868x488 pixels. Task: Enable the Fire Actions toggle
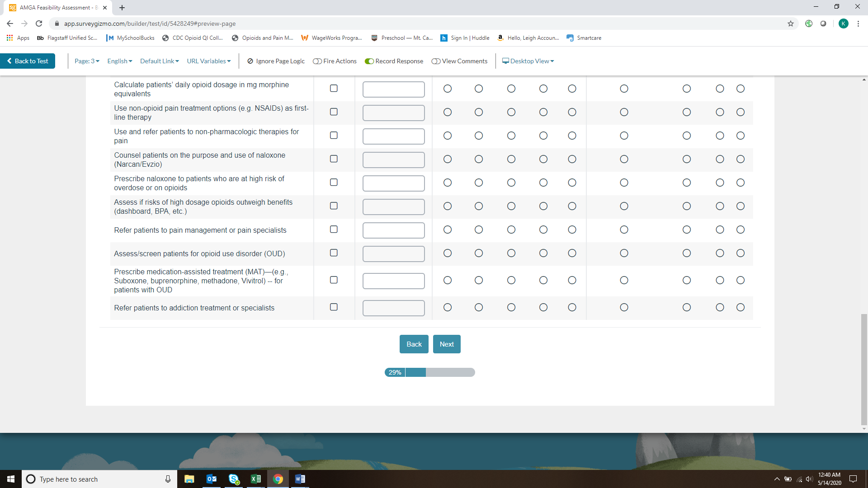pos(317,61)
